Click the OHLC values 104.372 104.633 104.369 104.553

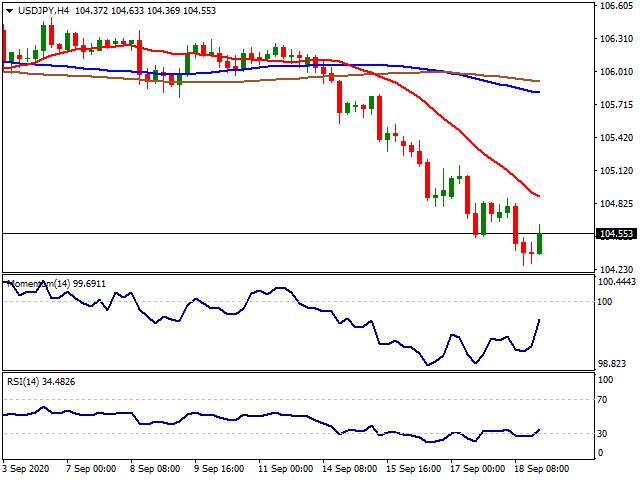(x=146, y=11)
